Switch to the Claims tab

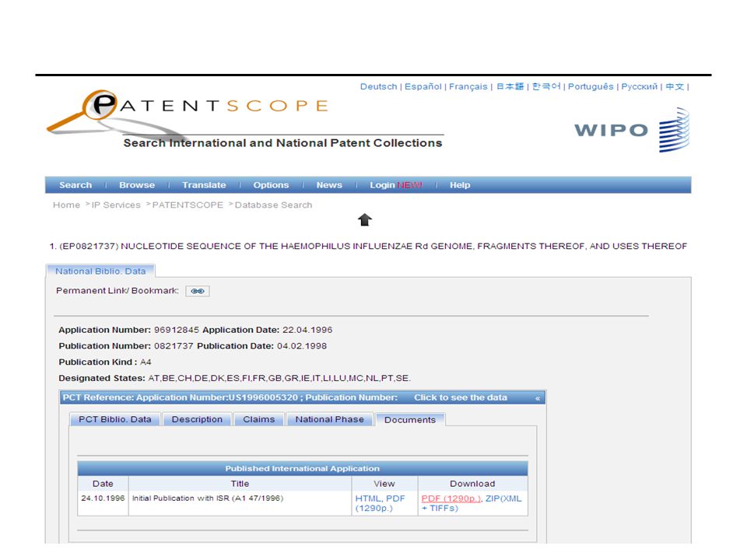coord(258,419)
